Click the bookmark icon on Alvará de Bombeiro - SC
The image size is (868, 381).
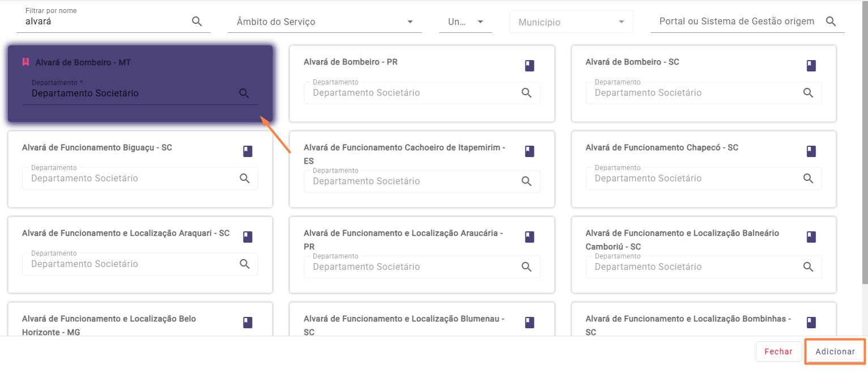(811, 66)
